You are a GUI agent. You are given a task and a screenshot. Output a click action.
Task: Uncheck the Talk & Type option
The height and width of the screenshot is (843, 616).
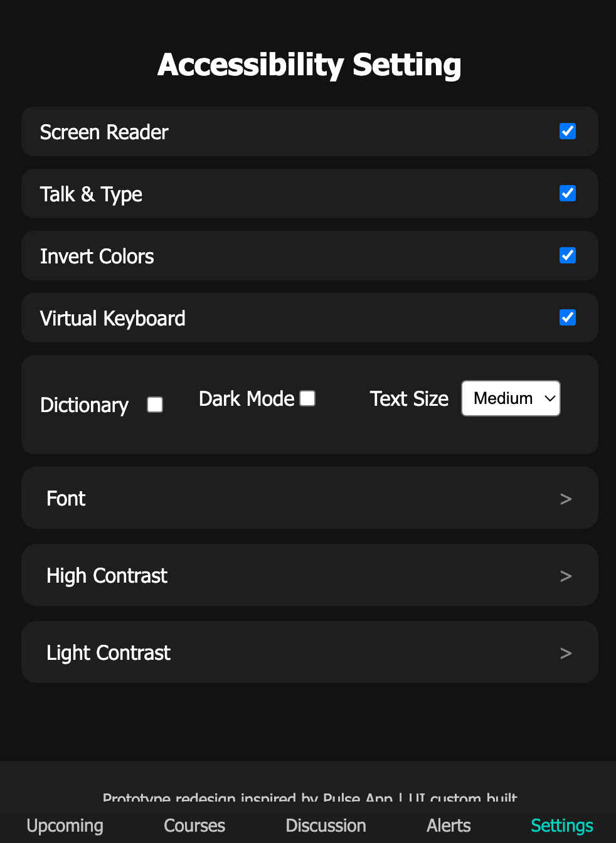tap(567, 193)
